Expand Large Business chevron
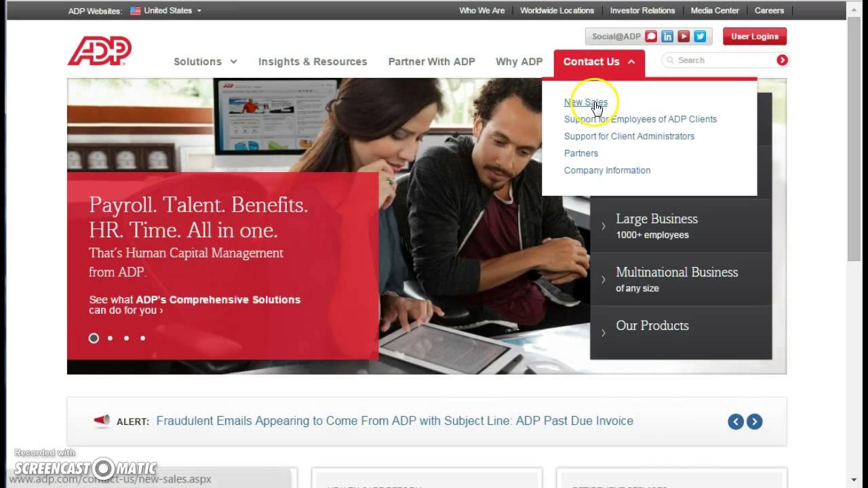This screenshot has height=488, width=868. (x=604, y=226)
